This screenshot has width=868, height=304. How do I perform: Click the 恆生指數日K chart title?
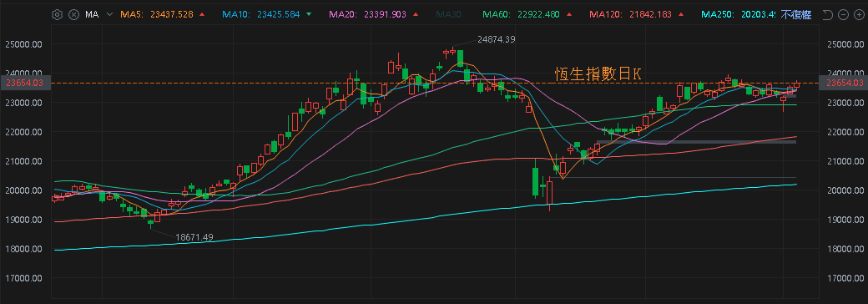tap(598, 74)
